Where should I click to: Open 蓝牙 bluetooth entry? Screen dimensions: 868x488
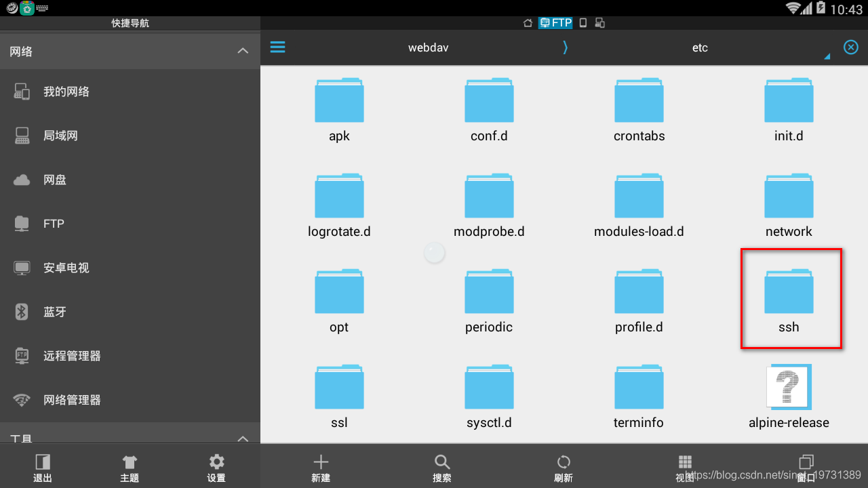(130, 312)
